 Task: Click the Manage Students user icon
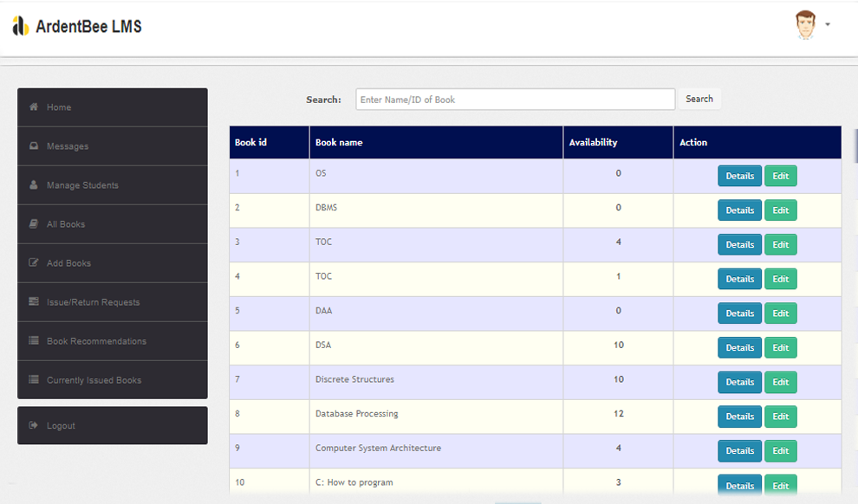[x=34, y=185]
